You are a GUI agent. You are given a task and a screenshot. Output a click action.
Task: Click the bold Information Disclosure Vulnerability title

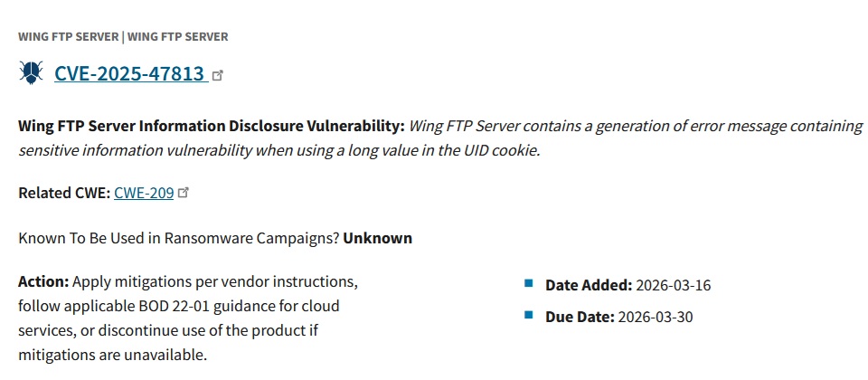(212, 126)
